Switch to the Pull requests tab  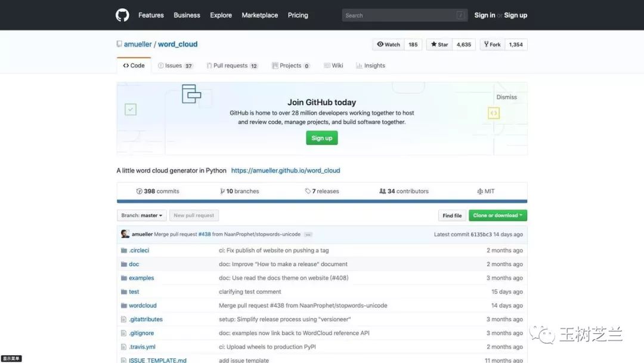coord(233,65)
